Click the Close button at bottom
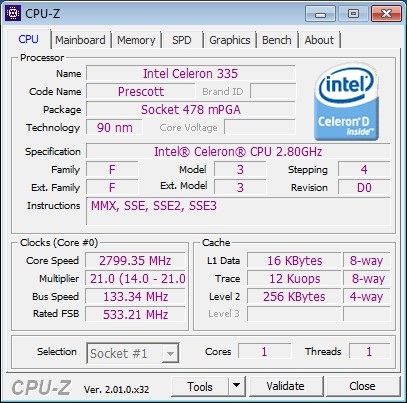Image resolution: width=407 pixels, height=403 pixels. [x=362, y=386]
